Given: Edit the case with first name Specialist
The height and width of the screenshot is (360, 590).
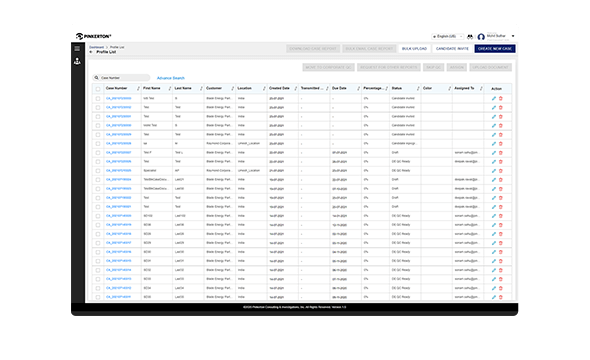Looking at the screenshot, I should tap(494, 171).
